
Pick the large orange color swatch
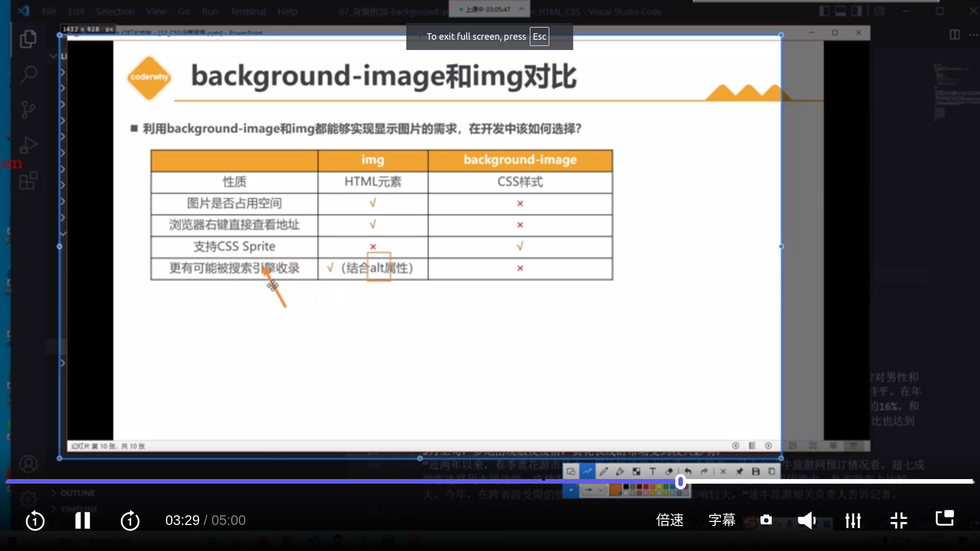pos(615,490)
